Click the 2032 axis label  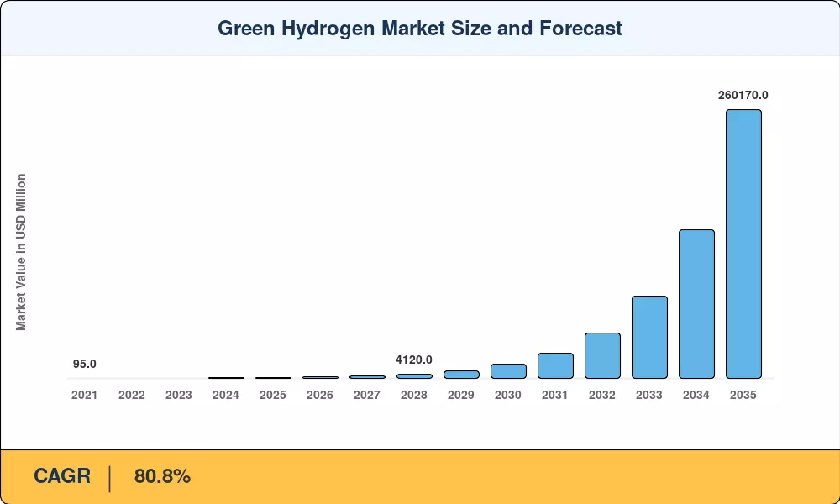pyautogui.click(x=602, y=396)
